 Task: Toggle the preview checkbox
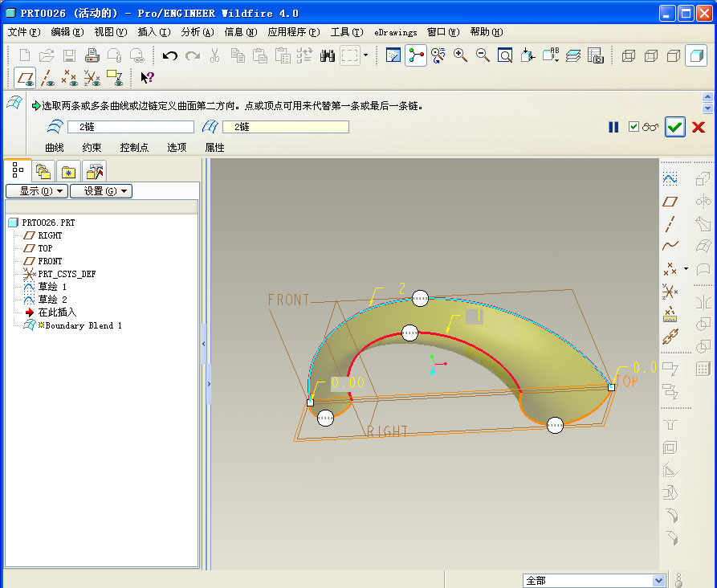pyautogui.click(x=633, y=127)
